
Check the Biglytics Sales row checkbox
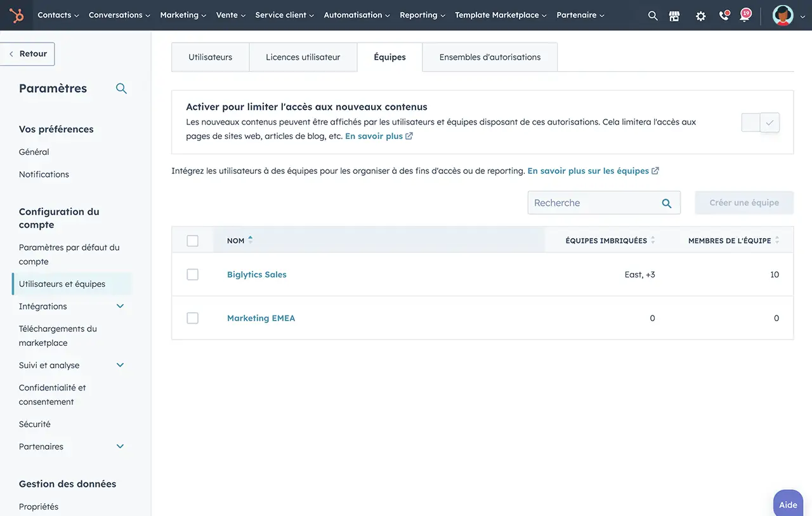click(x=193, y=275)
